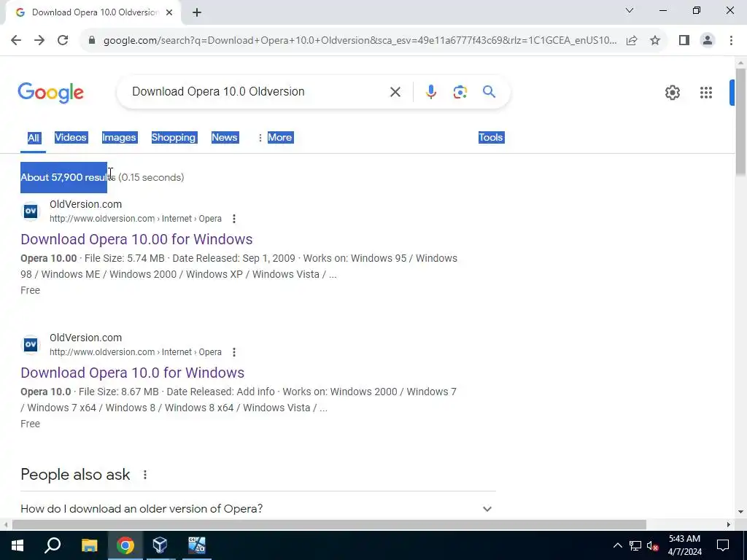
Task: Open File Explorer from the taskbar
Action: pos(89,545)
